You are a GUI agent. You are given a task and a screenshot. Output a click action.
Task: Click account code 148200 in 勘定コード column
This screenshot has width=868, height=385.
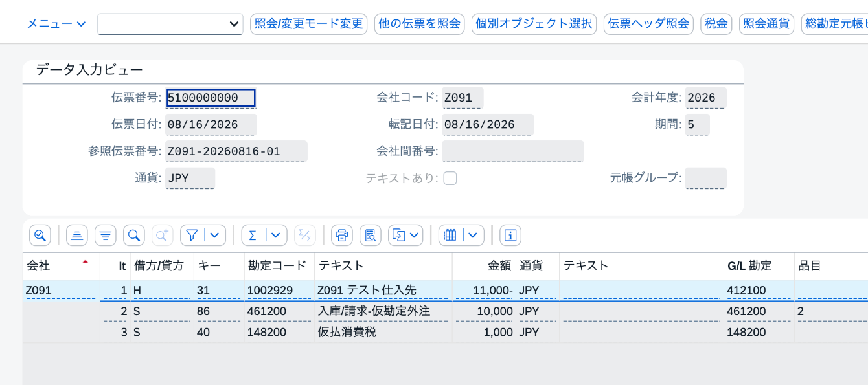279,332
